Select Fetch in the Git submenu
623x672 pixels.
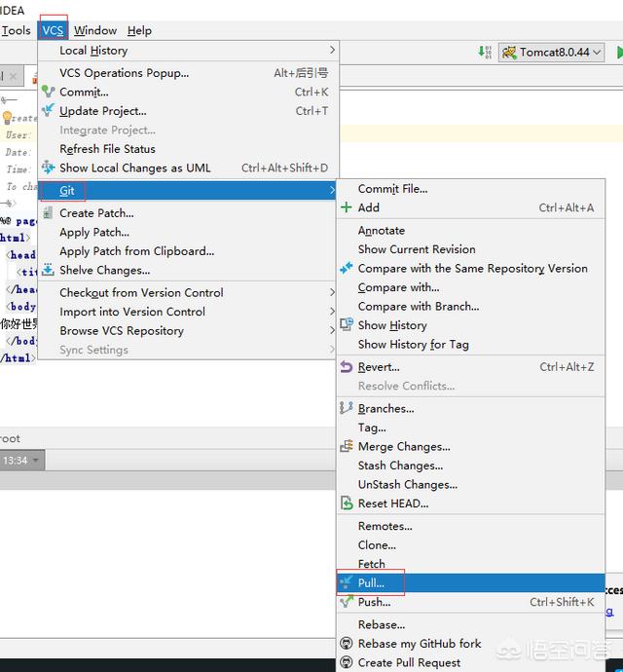point(372,564)
